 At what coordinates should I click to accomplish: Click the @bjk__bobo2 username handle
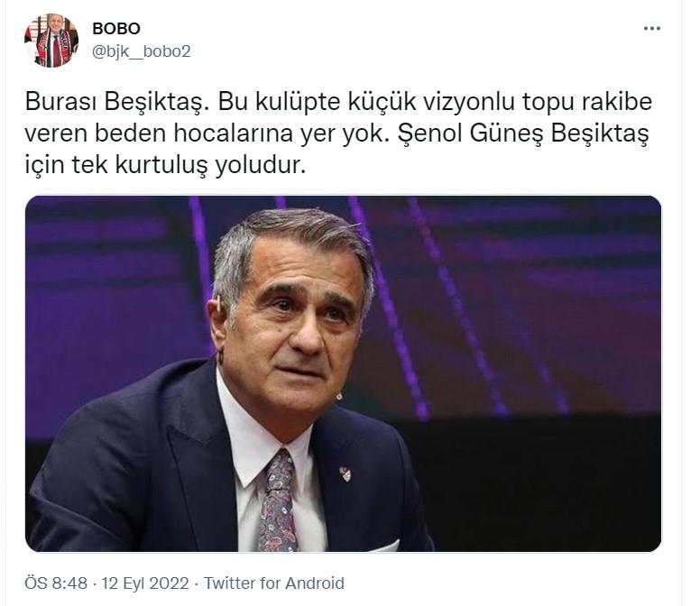click(x=141, y=51)
